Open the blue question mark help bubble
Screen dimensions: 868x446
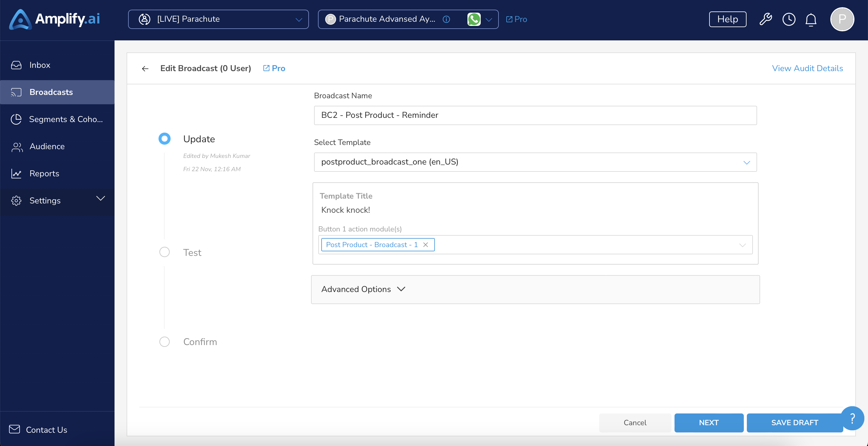852,418
